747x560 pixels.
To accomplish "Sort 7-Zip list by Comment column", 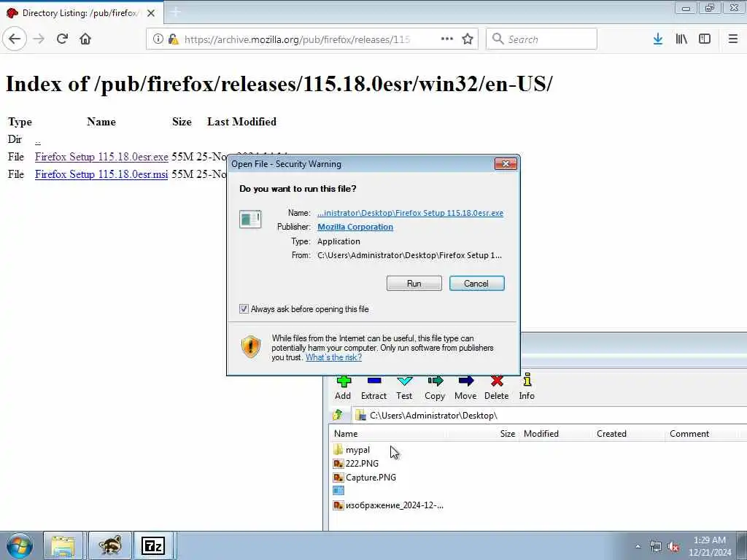I will click(x=689, y=433).
